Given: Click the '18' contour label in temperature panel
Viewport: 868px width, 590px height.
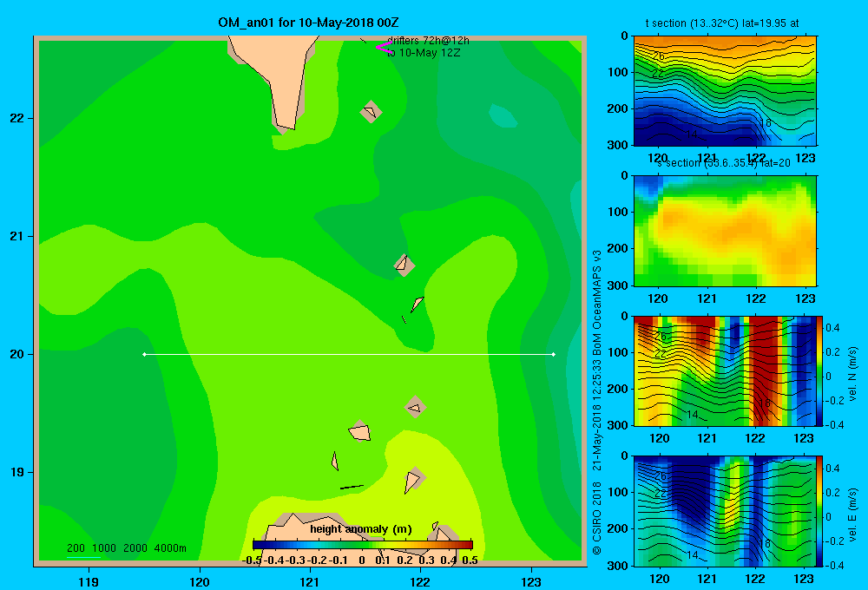Looking at the screenshot, I should point(766,123).
